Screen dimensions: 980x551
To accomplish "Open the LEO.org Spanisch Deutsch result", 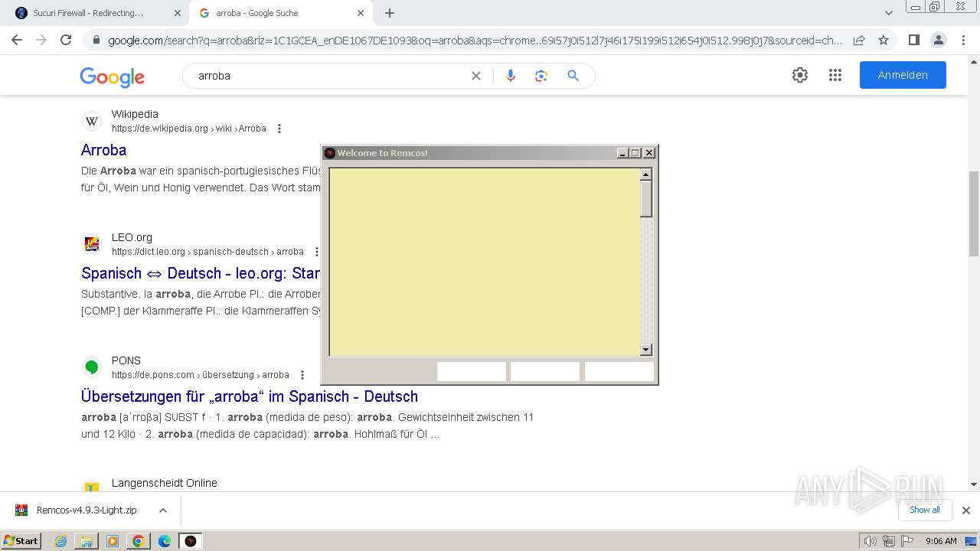I will coord(201,273).
